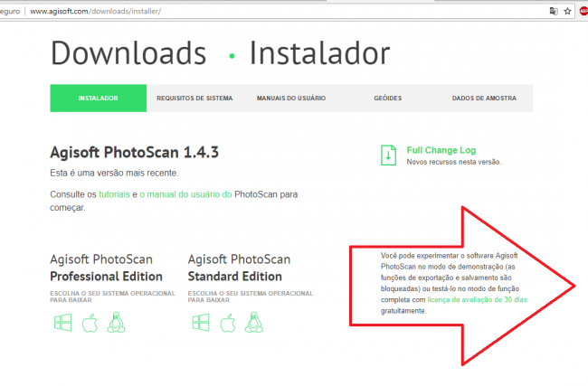This screenshot has width=588, height=386.
Task: Select the Instalador tab
Action: [x=99, y=99]
